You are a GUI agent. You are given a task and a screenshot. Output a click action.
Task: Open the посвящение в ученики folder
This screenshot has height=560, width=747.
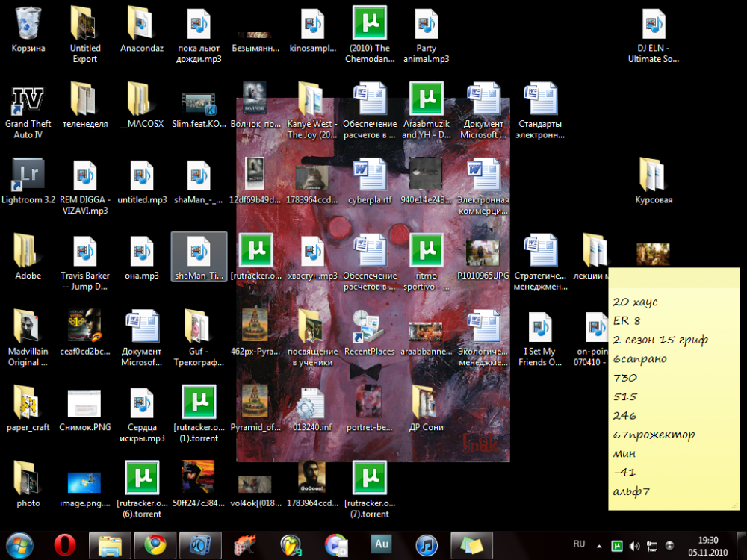pyautogui.click(x=312, y=338)
